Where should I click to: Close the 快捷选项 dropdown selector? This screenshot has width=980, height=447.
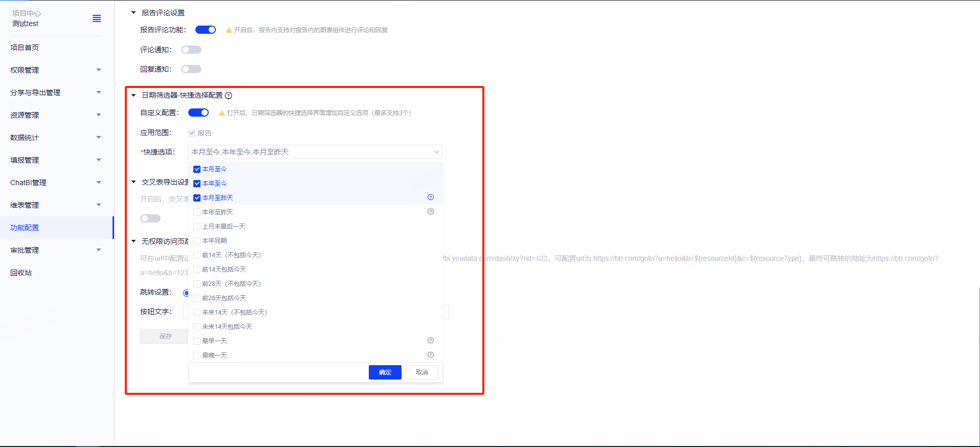(436, 152)
